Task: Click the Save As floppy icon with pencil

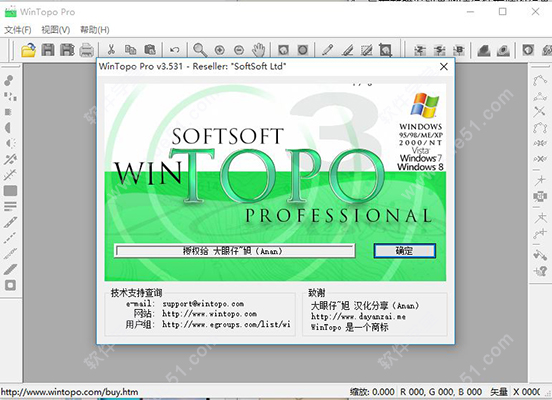Action: pyautogui.click(x=67, y=50)
